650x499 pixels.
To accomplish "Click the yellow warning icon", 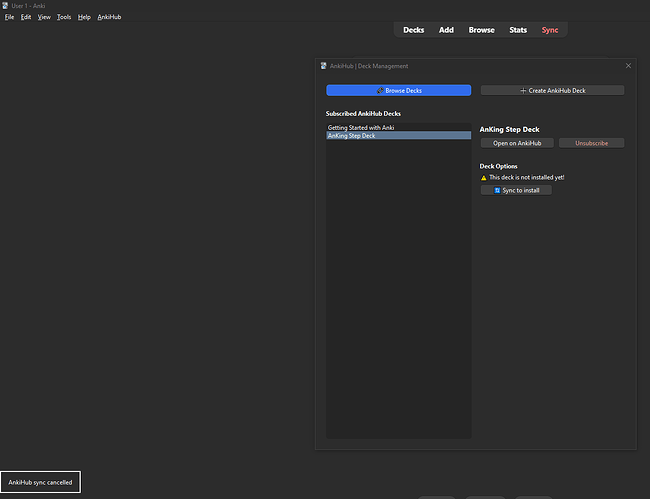I will [483, 178].
